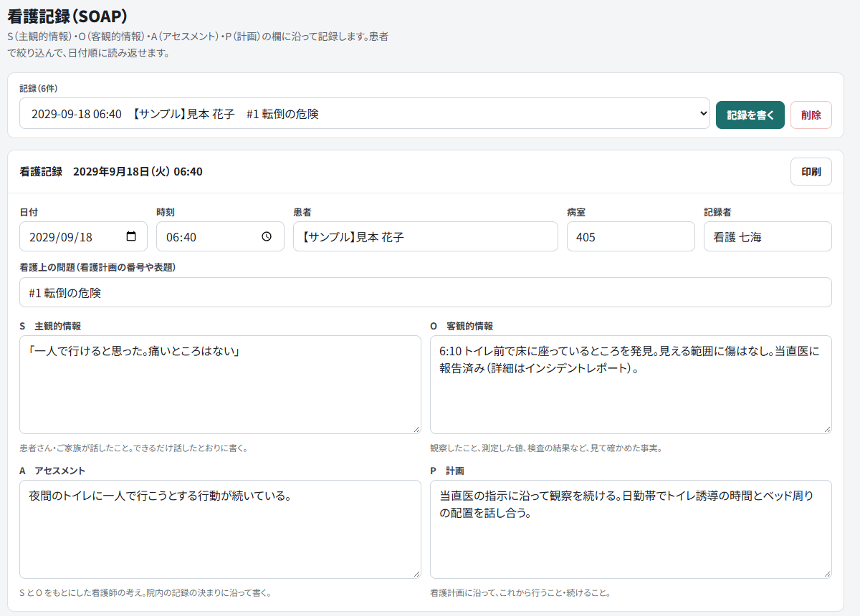Grab resize handle of S 主観的情報 textarea
Screen dimensions: 860x616
[416, 429]
